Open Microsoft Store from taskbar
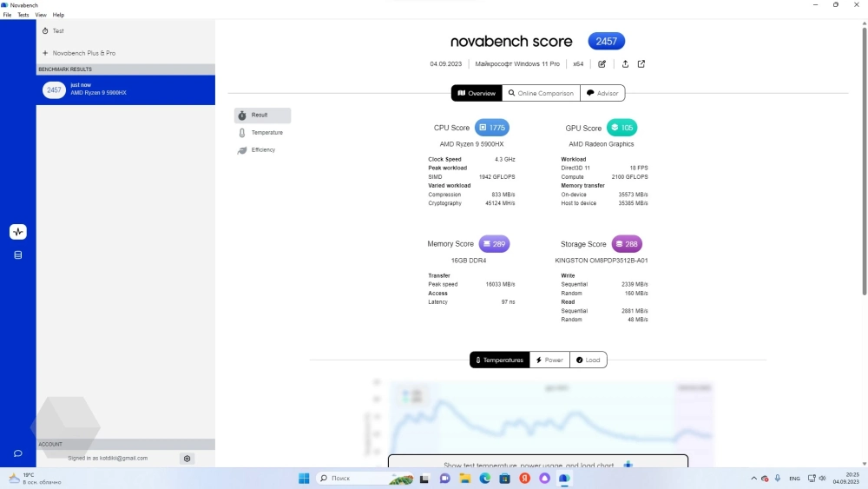The width and height of the screenshot is (868, 489). click(x=505, y=479)
